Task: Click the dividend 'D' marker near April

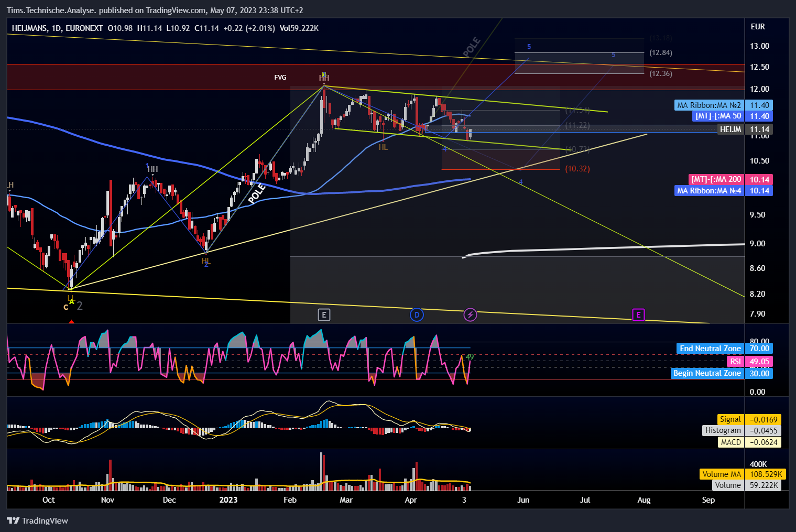Action: tap(417, 314)
